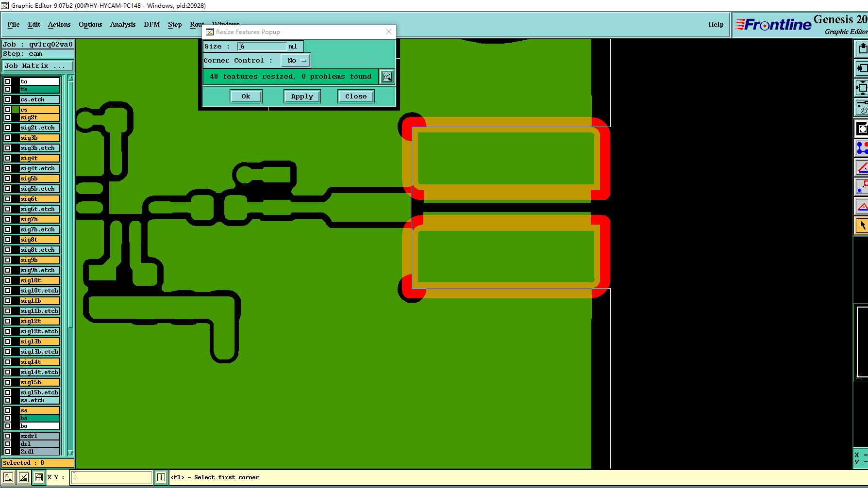Select the '2rdl' layer name
The image size is (868, 488).
point(39,452)
